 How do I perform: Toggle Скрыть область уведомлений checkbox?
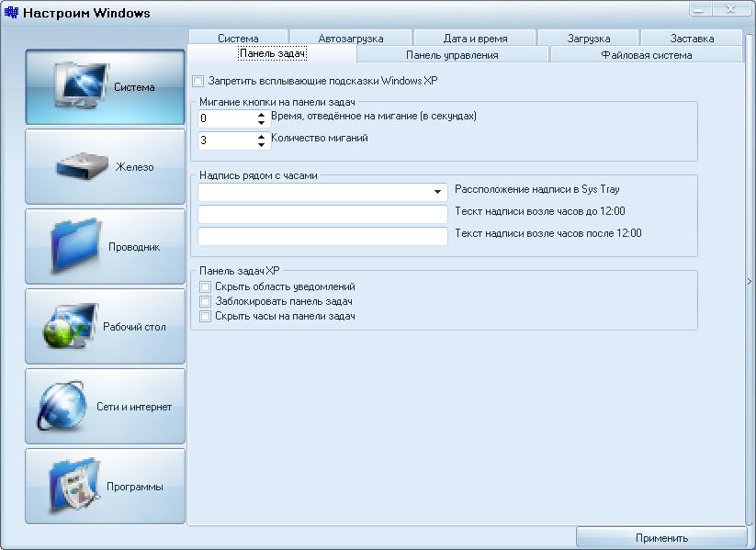coord(205,286)
